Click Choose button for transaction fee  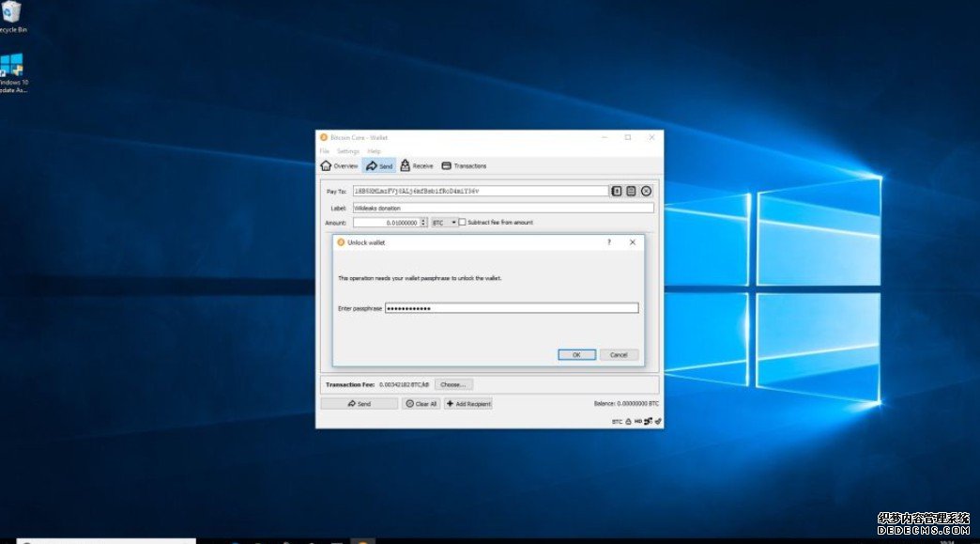[453, 384]
